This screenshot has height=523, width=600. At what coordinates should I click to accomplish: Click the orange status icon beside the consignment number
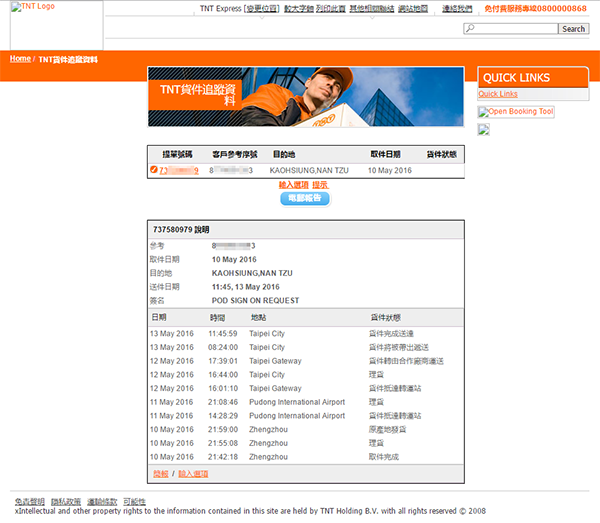pos(154,169)
